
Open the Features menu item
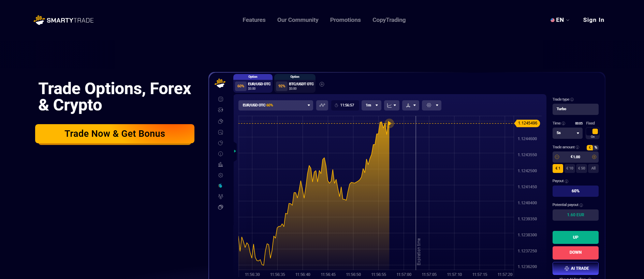[254, 20]
